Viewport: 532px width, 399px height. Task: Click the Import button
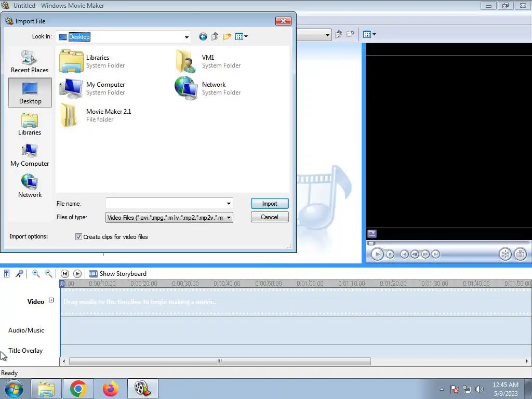tap(270, 204)
